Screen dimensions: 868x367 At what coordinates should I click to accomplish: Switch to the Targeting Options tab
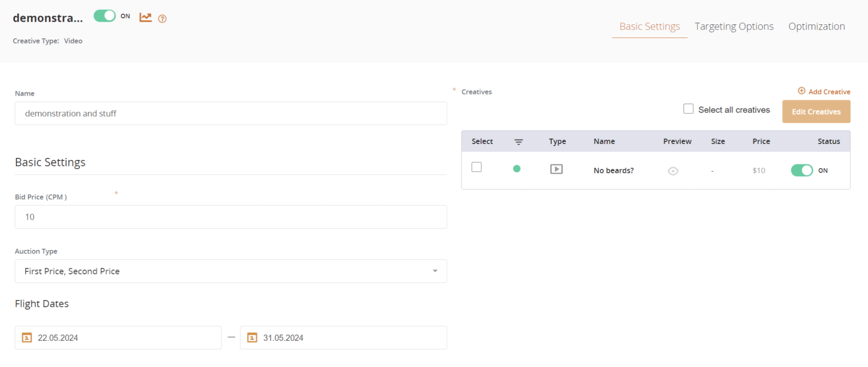(x=734, y=26)
